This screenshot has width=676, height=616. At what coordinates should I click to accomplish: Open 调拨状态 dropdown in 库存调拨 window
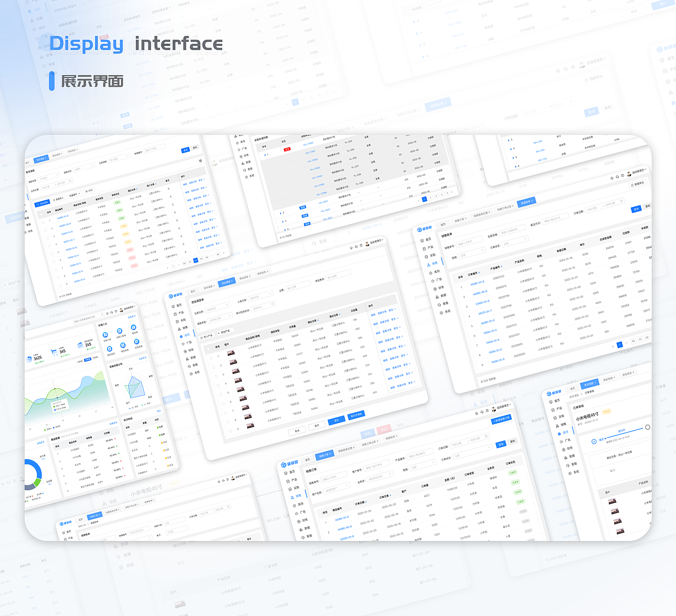83,167
